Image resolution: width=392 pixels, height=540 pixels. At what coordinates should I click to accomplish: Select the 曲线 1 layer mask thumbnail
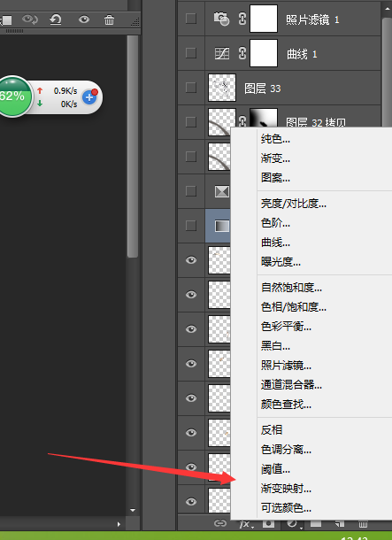pyautogui.click(x=264, y=53)
